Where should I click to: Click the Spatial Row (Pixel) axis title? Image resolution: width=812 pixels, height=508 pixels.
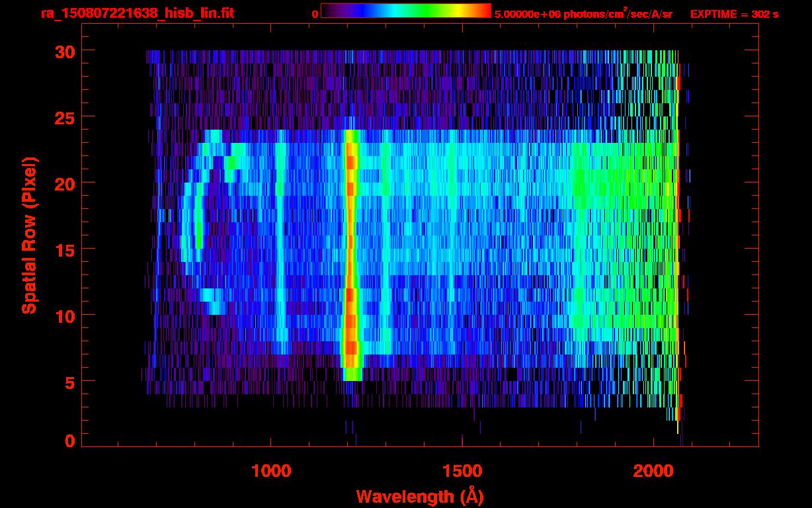click(29, 235)
